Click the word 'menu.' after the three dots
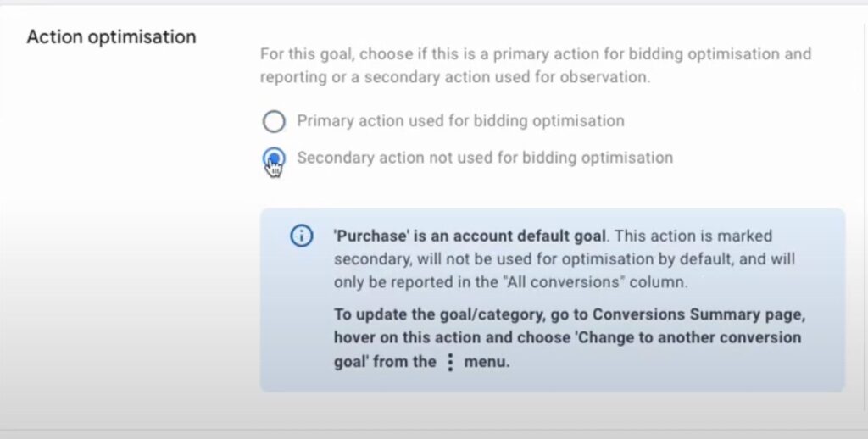This screenshot has width=868, height=439. point(487,363)
